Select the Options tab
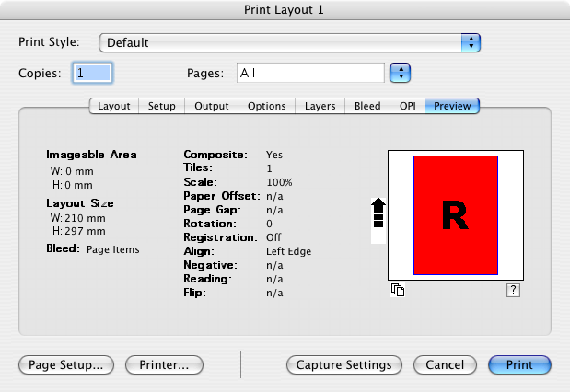This screenshot has height=392, width=570. (x=267, y=106)
